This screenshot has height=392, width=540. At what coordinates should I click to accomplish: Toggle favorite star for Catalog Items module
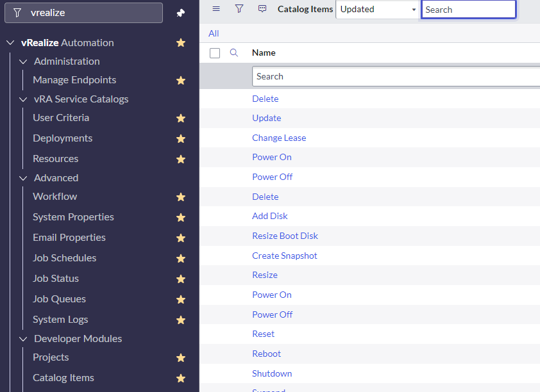click(181, 379)
